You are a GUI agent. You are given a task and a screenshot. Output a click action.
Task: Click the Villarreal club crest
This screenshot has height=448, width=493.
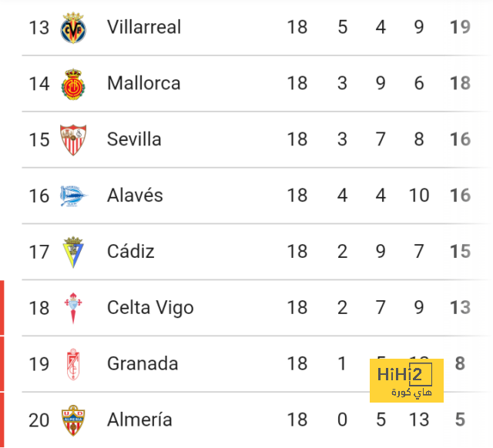(73, 28)
